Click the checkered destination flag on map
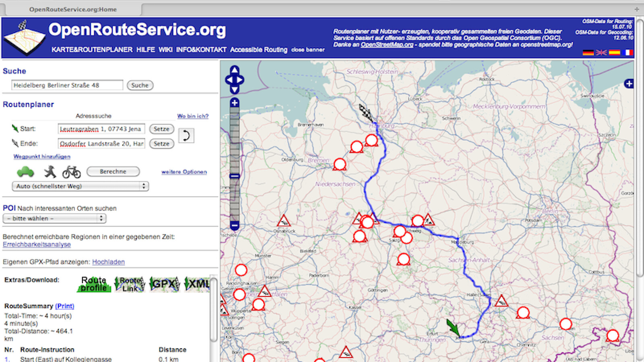 tap(367, 113)
